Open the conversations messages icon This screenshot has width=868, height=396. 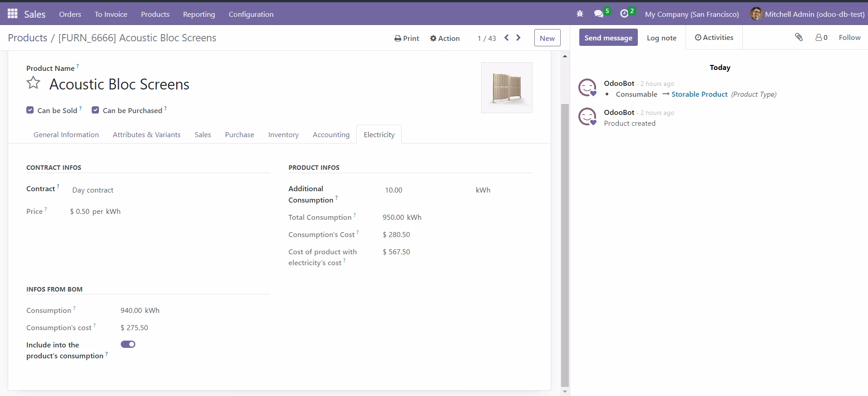point(599,14)
